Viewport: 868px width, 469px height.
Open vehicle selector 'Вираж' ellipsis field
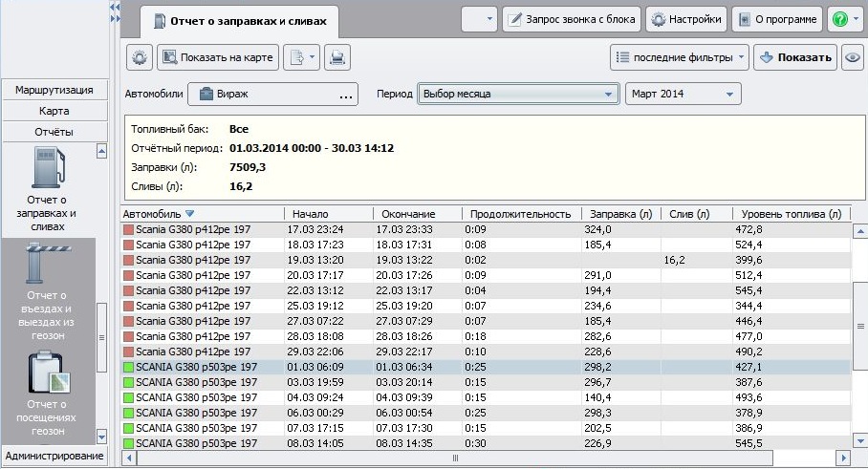click(x=272, y=94)
